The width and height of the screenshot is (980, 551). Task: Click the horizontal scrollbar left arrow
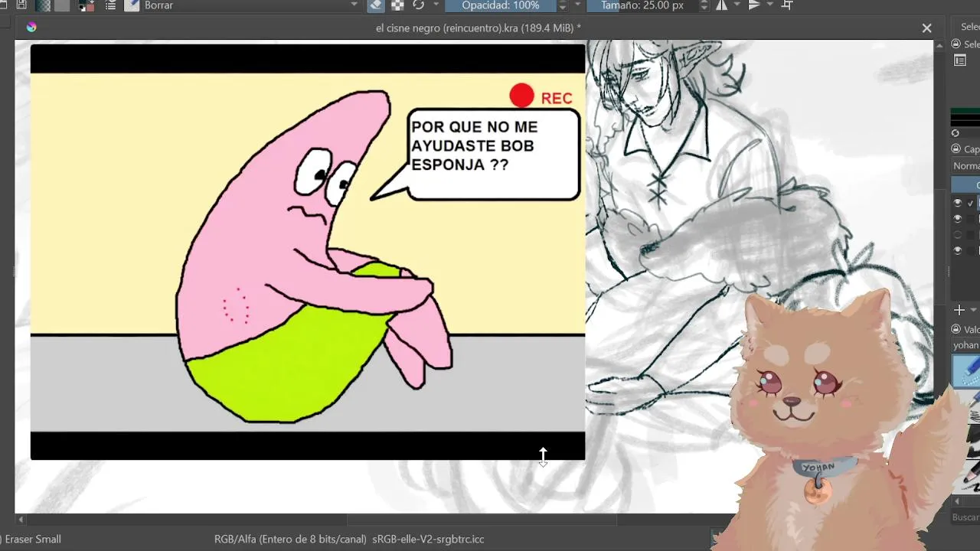[21, 520]
